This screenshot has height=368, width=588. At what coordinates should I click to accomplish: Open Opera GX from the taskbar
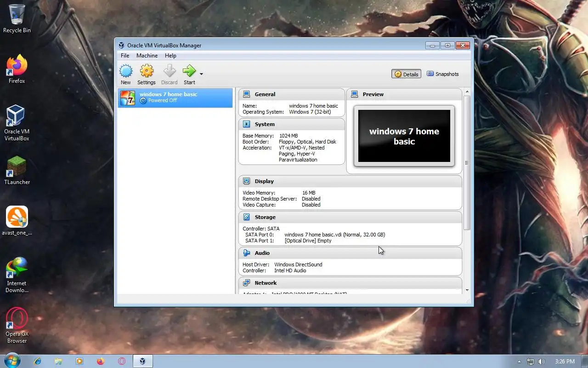coord(122,361)
